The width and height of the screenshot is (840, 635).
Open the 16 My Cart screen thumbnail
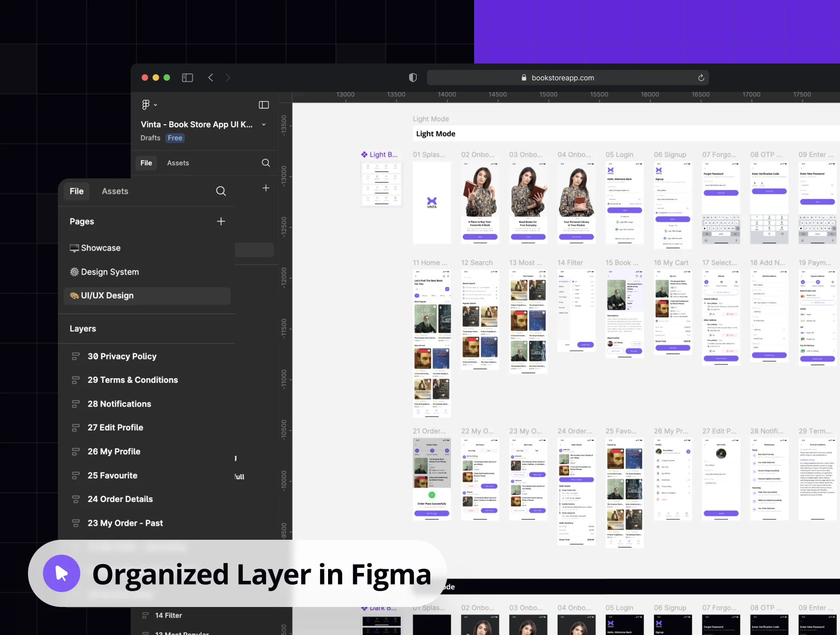pos(673,312)
